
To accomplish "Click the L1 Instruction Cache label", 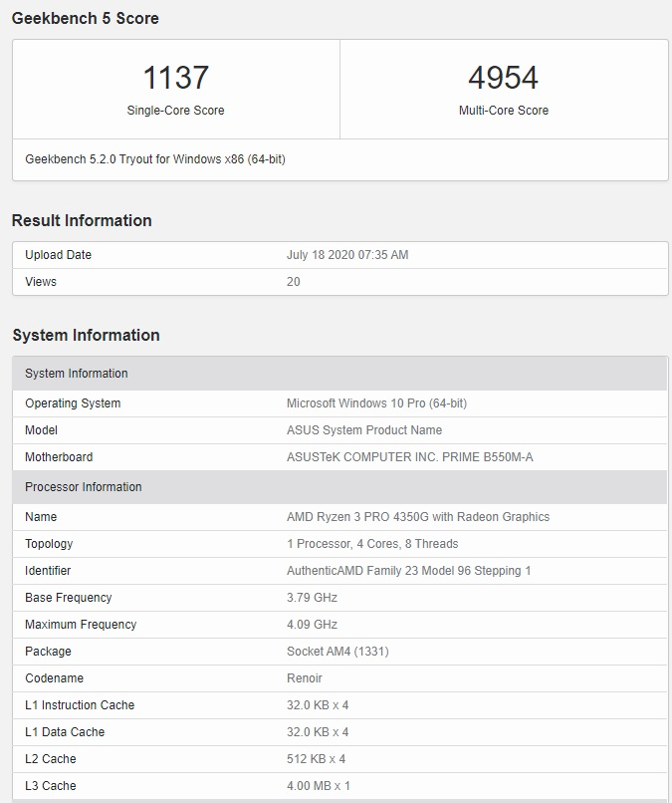I will [80, 705].
